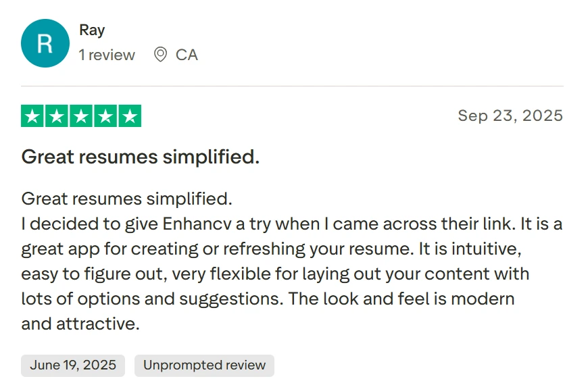This screenshot has width=588, height=385.
Task: Click the fourth green rating star
Action: pyautogui.click(x=105, y=116)
